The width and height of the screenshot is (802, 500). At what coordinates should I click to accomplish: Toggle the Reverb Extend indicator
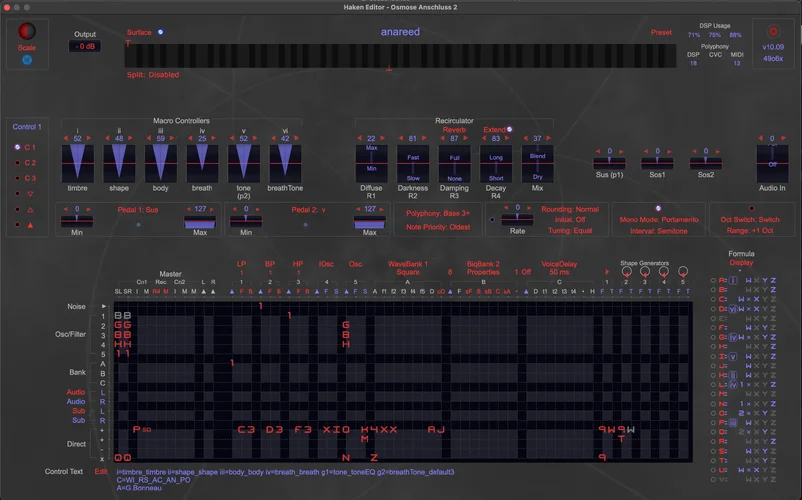tap(508, 129)
